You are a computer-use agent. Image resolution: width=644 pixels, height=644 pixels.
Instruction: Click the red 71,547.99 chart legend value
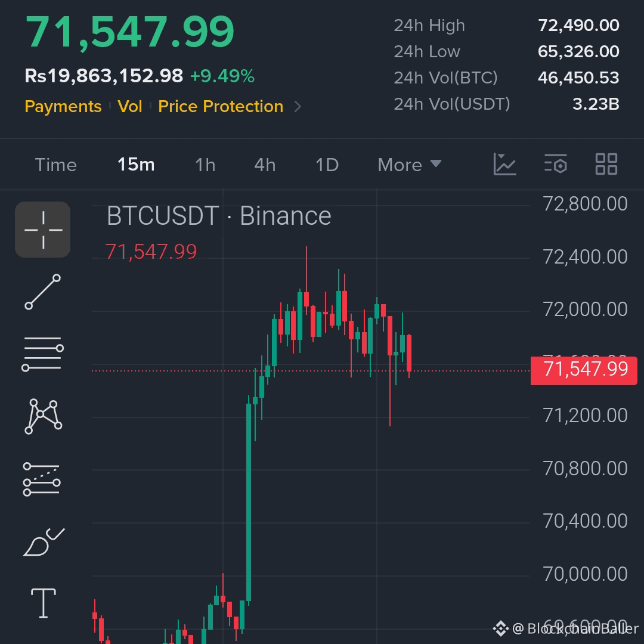(151, 252)
